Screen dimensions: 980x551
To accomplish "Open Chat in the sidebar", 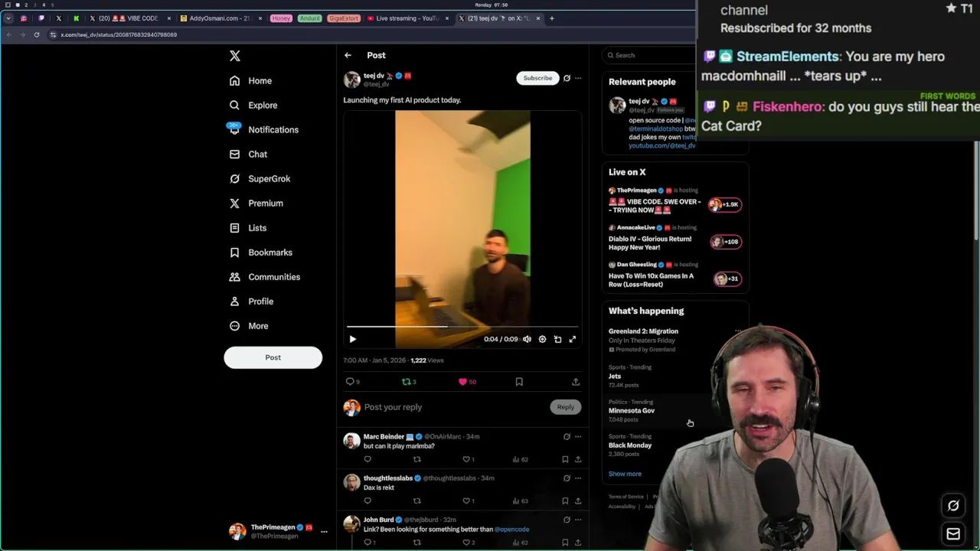I will [248, 154].
